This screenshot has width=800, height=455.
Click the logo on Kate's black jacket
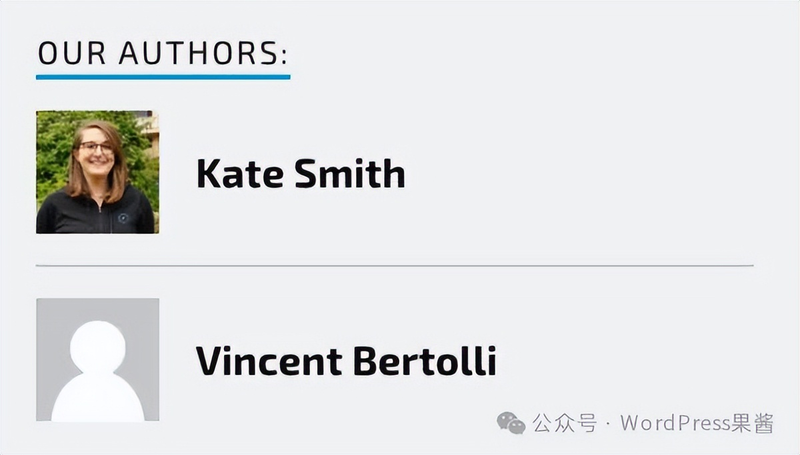pos(123,217)
